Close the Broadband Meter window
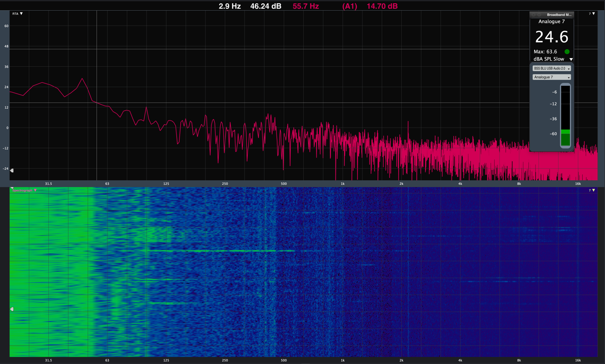This screenshot has height=364, width=605. (x=534, y=15)
